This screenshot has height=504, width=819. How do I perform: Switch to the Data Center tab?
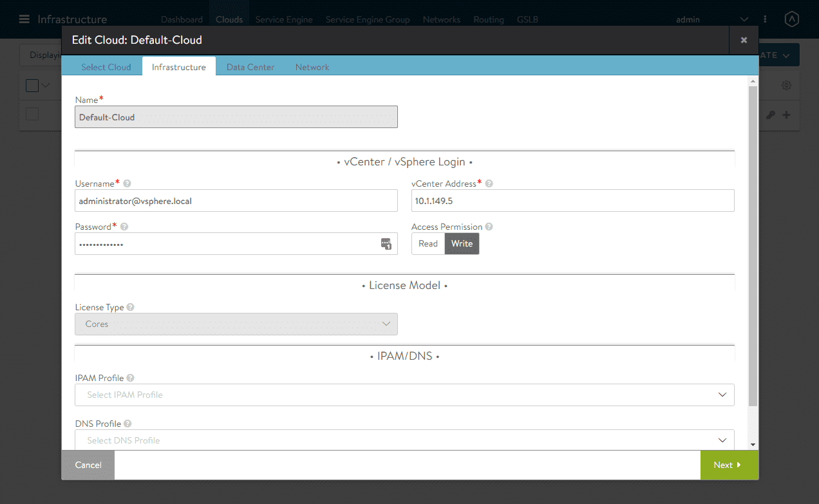(x=250, y=67)
